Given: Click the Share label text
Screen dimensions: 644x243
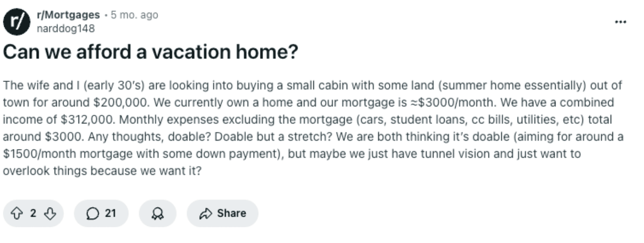Looking at the screenshot, I should tap(232, 213).
